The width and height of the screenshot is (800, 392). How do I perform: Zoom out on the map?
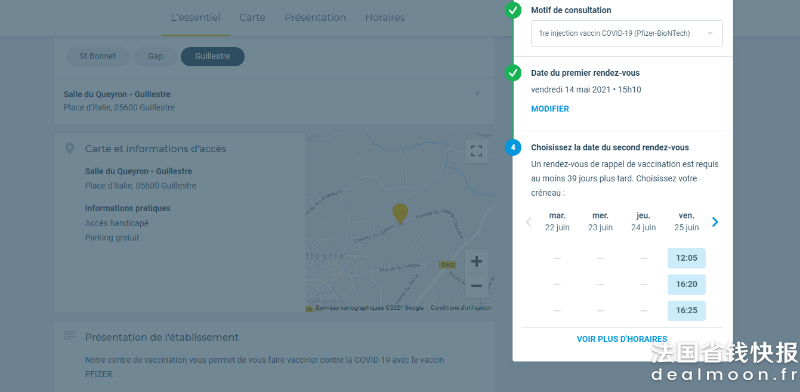[x=476, y=286]
